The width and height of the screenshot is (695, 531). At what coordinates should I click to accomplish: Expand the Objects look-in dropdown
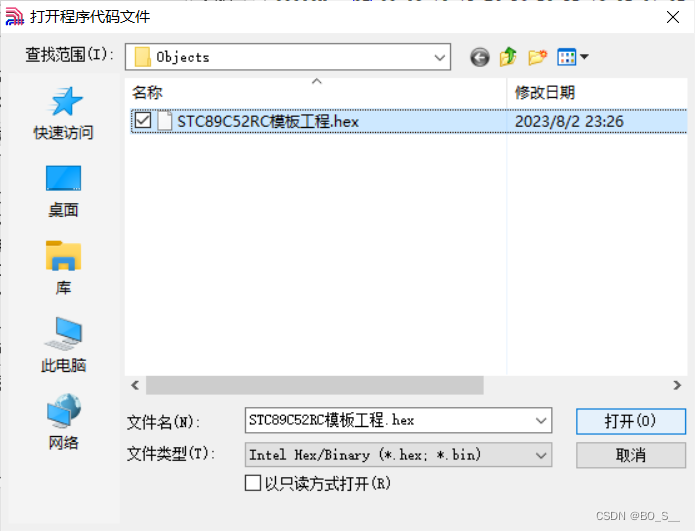pos(440,57)
